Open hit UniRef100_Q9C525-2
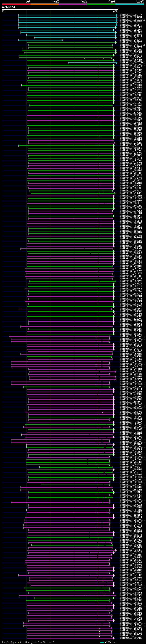The image size is (146, 644). pos(133,20)
